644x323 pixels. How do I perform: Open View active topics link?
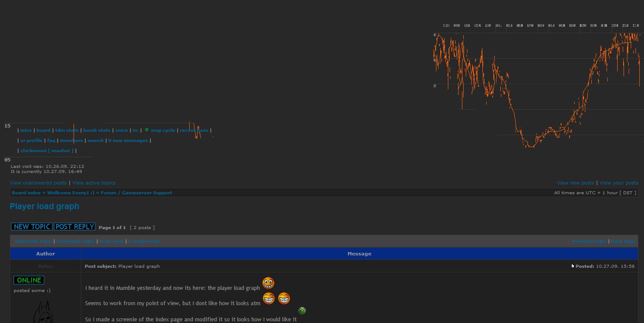point(94,183)
